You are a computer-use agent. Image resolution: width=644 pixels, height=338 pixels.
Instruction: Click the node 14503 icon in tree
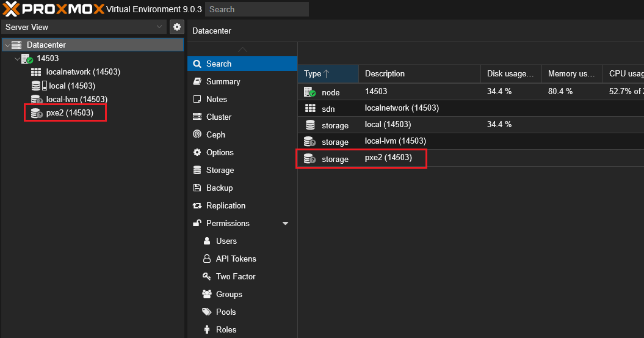tap(27, 59)
